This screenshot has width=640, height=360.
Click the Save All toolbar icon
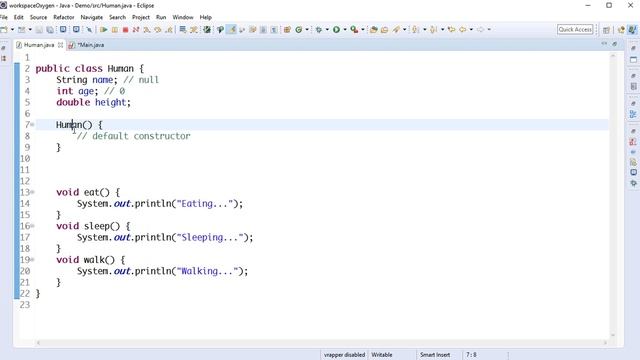[50, 29]
